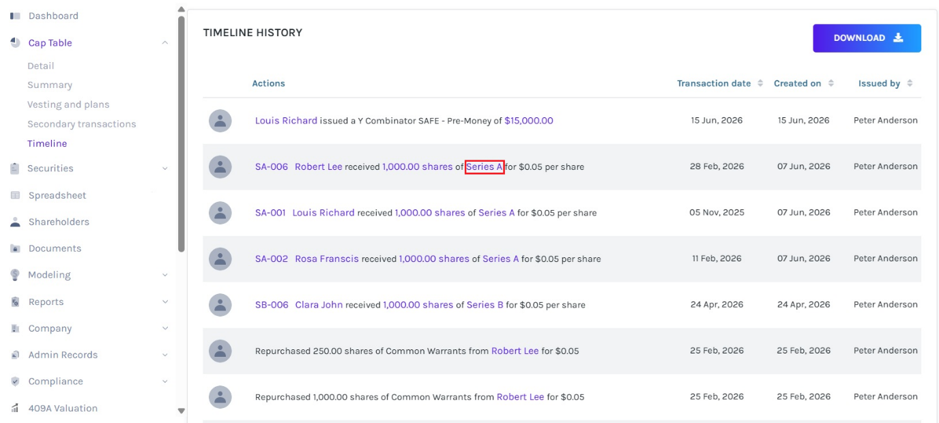Screen dimensions: 939x423
Task: Click the Spreadsheet icon in sidebar
Action: click(16, 195)
